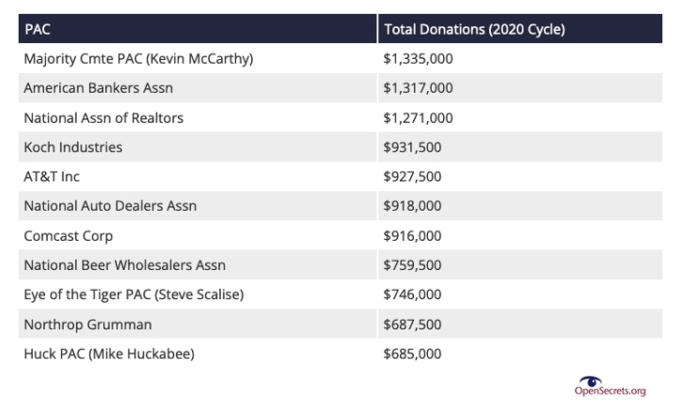The width and height of the screenshot is (680, 420).
Task: Select National Assn of Realtors row
Action: tap(340, 118)
